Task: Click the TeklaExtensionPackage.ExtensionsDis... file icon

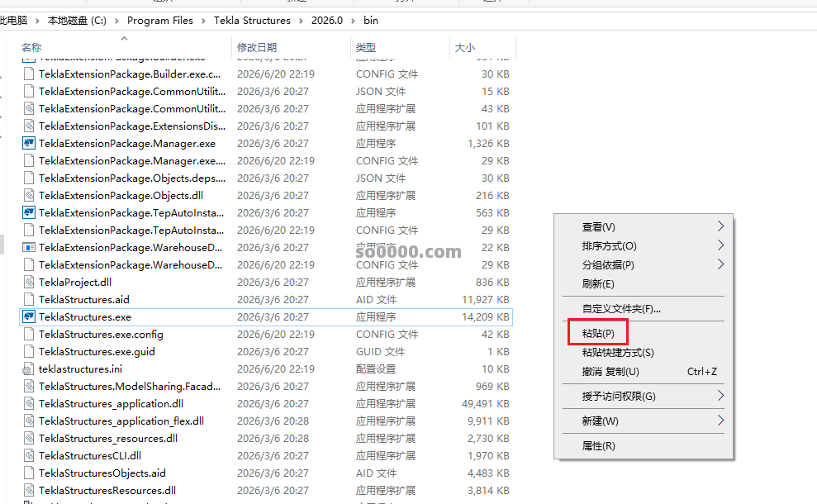Action: pos(29,126)
